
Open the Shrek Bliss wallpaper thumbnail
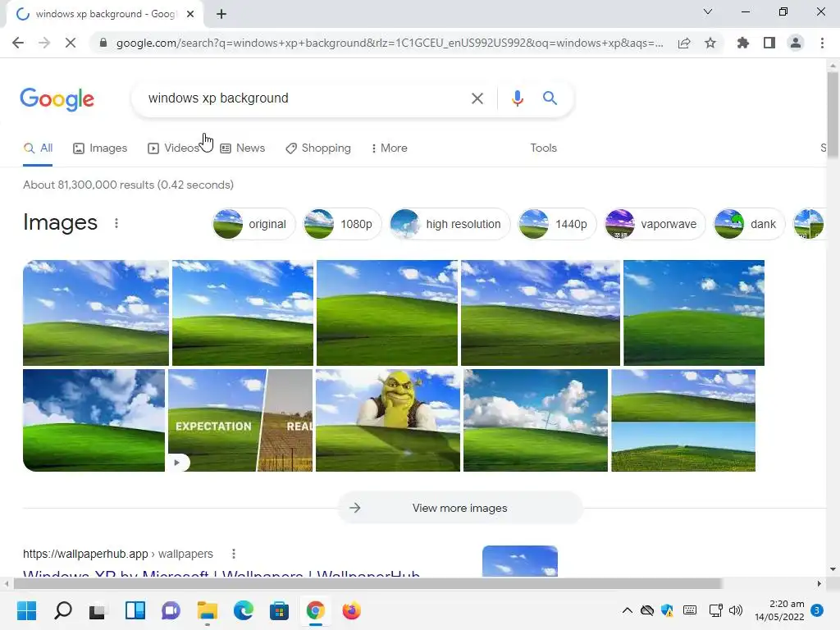(x=388, y=421)
